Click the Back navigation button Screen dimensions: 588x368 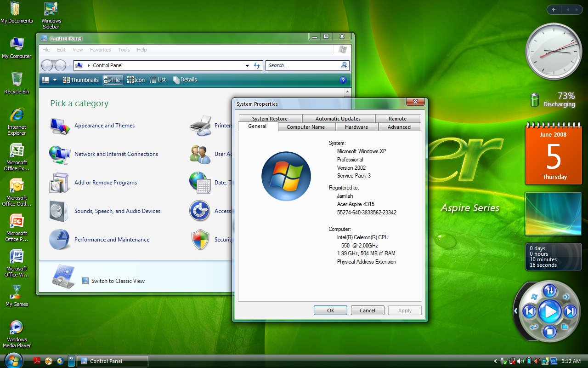pyautogui.click(x=47, y=65)
